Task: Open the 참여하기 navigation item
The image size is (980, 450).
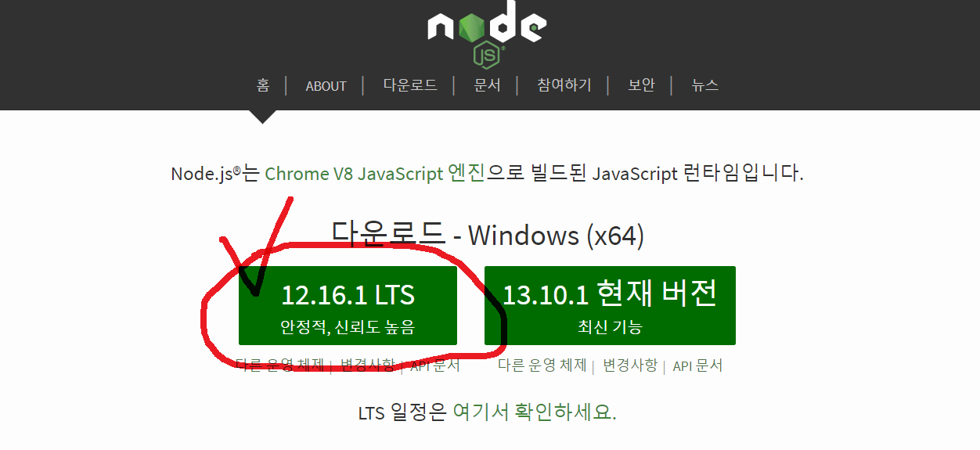Action: coord(564,85)
